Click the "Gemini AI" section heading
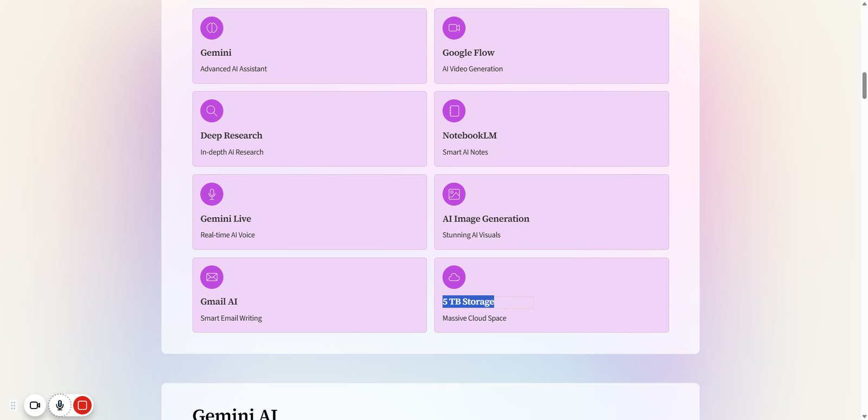Screen dimensions: 868x420 click(x=235, y=414)
